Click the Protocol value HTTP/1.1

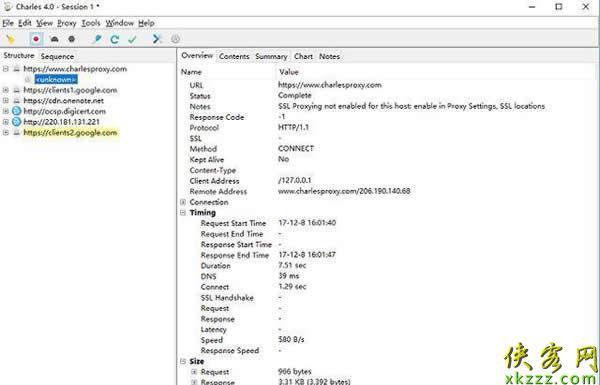point(293,127)
